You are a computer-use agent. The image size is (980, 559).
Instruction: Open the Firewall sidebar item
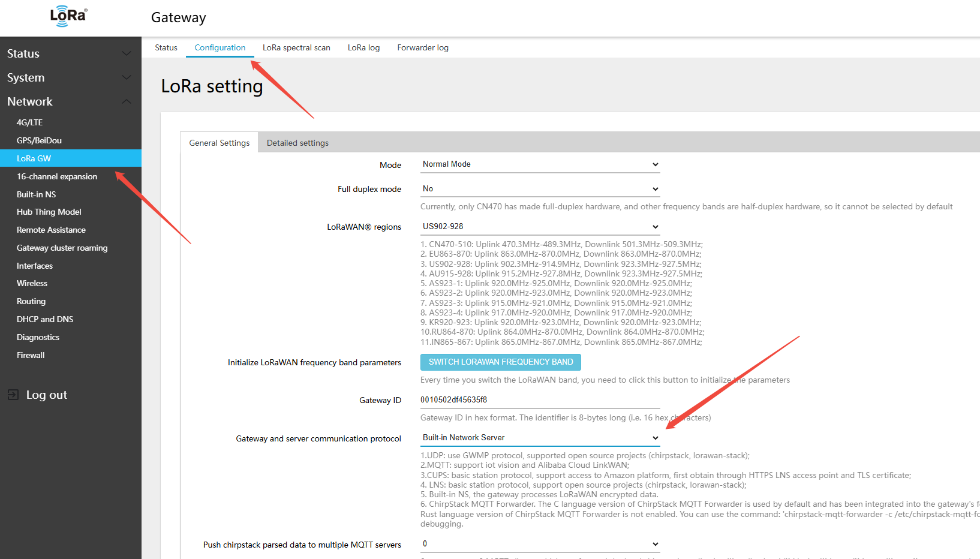click(31, 355)
